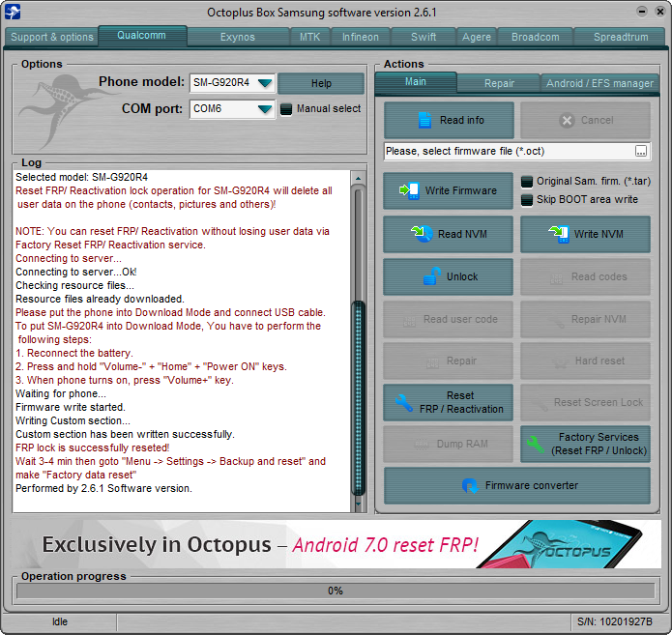Click the log scrollbar thumb
This screenshot has height=635, width=672.
click(x=359, y=397)
